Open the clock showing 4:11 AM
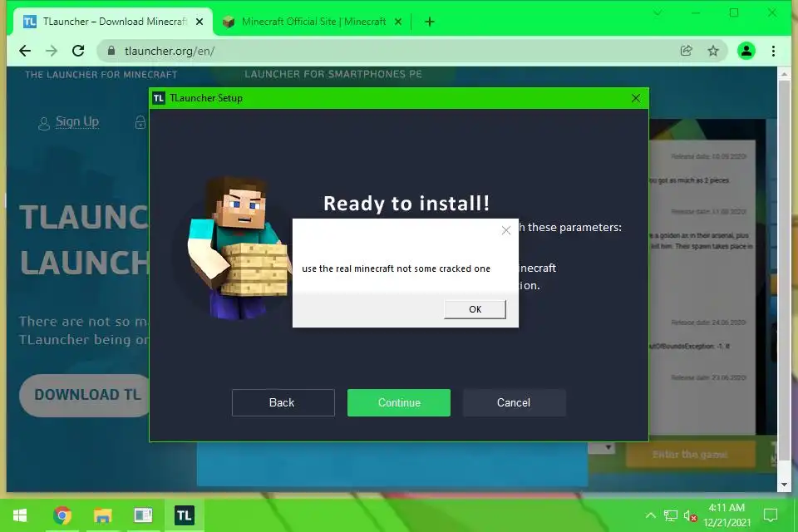 point(727,515)
